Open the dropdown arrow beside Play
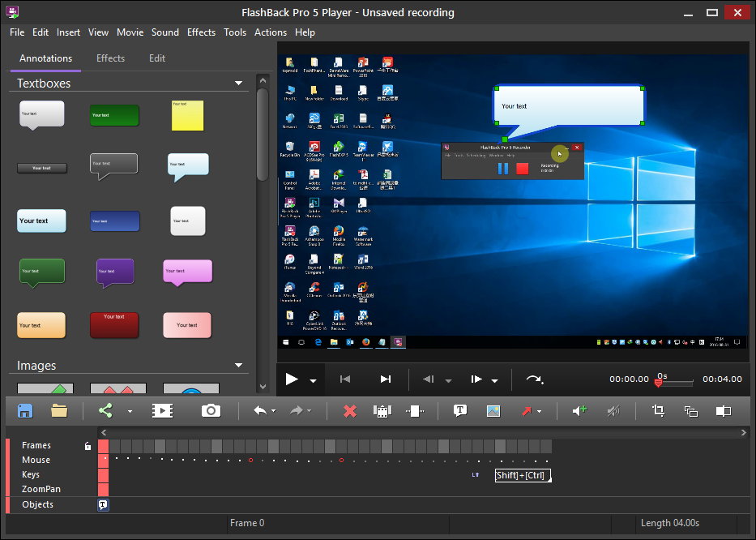The image size is (756, 540). (313, 380)
